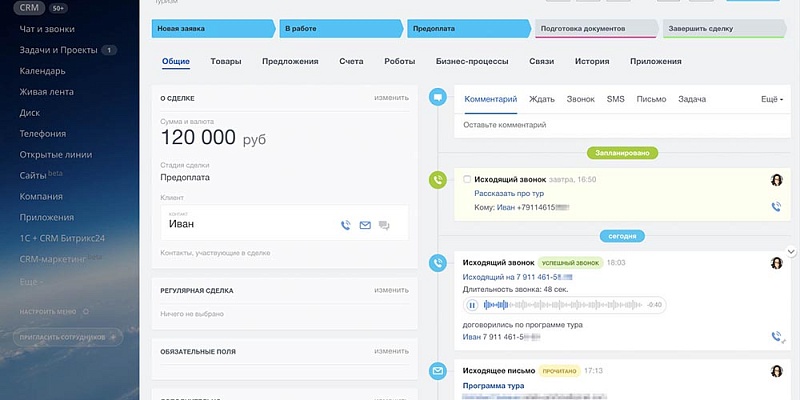Click the phone icon in the planned call card
800x400 pixels.
(x=776, y=207)
